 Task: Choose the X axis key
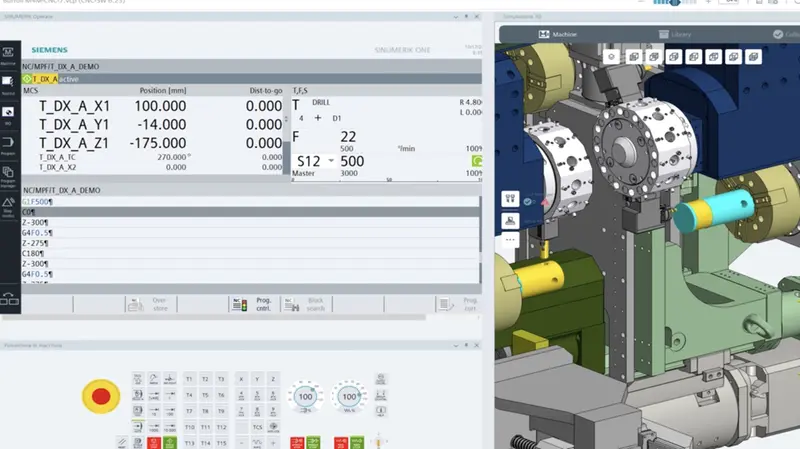coord(241,379)
